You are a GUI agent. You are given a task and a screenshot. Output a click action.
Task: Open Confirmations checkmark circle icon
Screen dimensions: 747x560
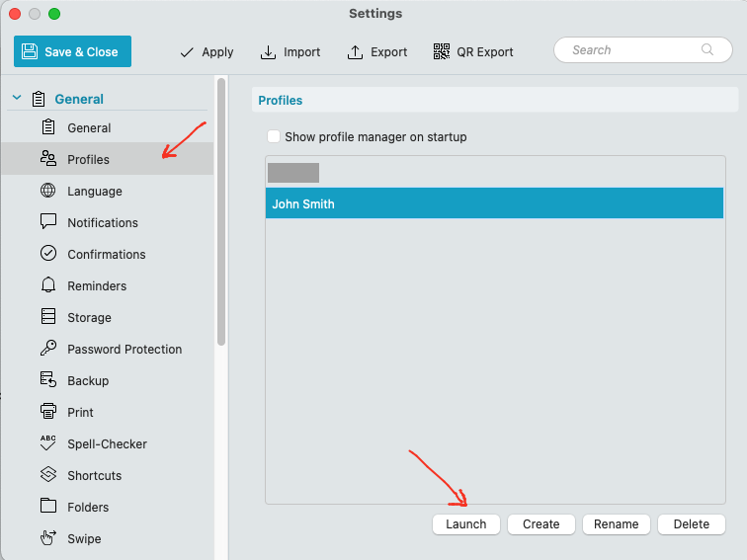click(48, 253)
